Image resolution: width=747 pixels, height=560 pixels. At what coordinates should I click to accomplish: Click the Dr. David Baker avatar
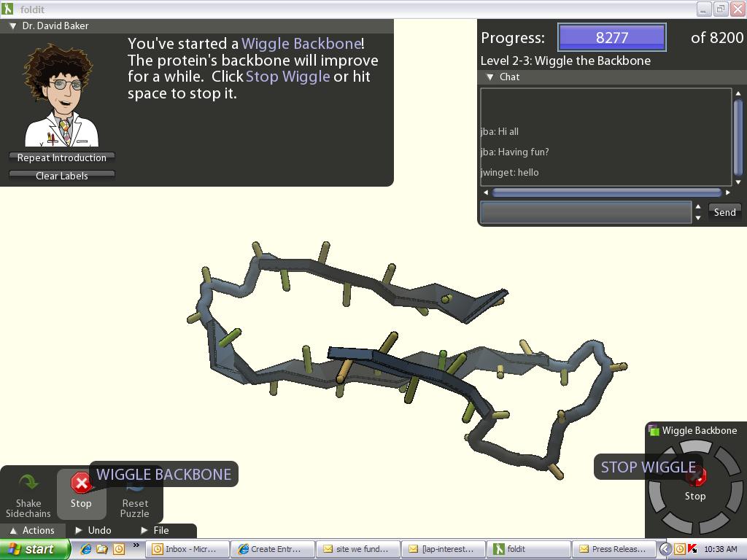point(61,96)
